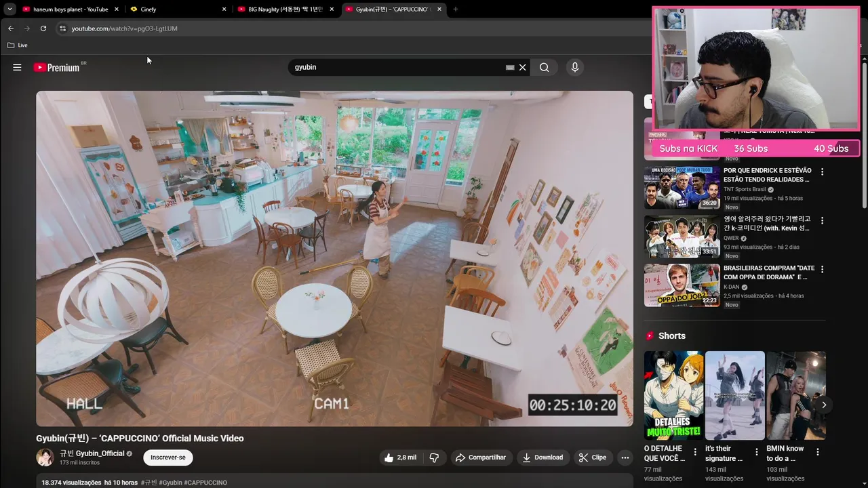Create a clip with Clipe button

point(592,457)
